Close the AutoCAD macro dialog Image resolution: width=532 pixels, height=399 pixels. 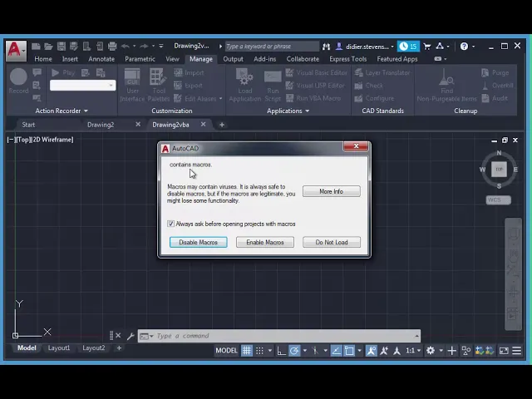pyautogui.click(x=356, y=146)
